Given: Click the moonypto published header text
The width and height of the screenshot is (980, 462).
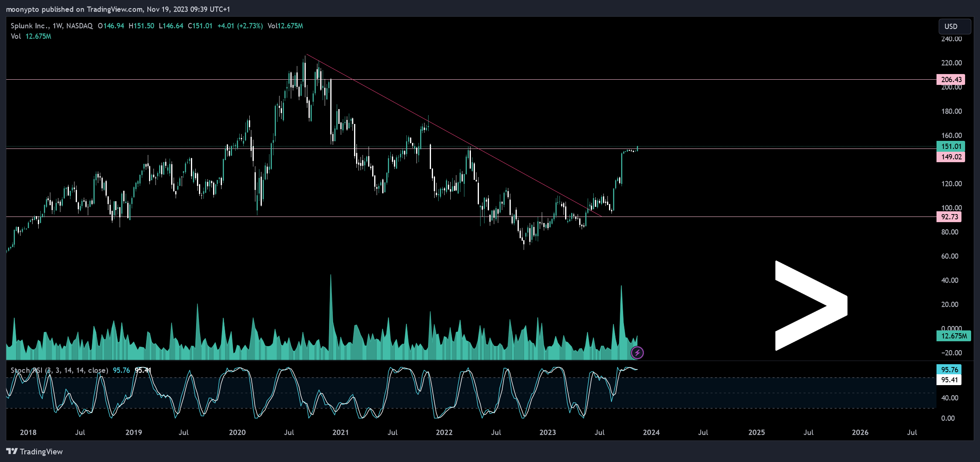Looking at the screenshot, I should (118, 9).
